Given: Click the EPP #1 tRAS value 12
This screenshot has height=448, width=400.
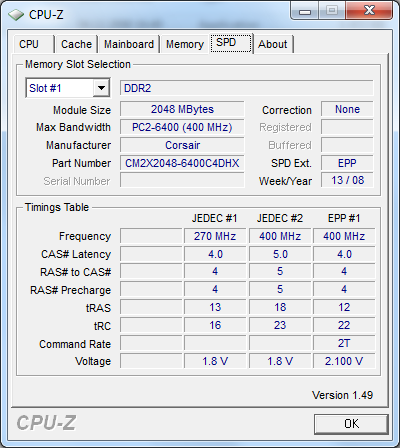Looking at the screenshot, I should click(x=344, y=307).
